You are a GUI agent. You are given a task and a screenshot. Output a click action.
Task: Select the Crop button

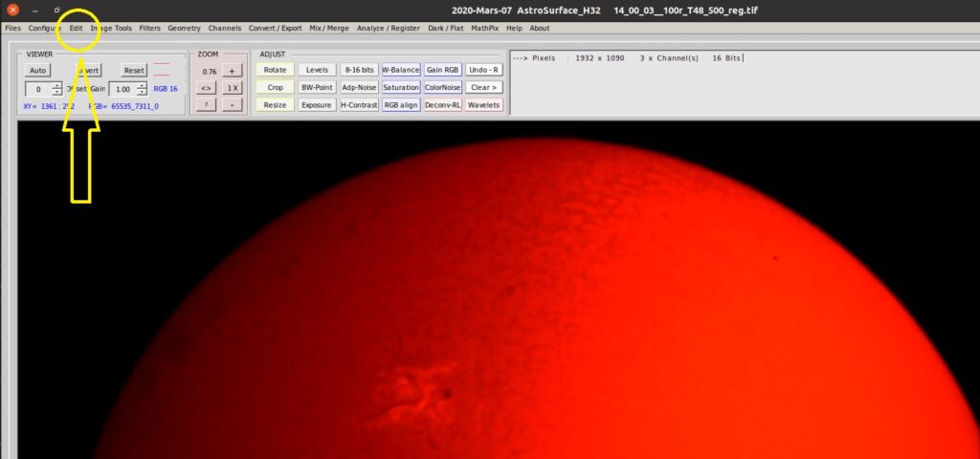pos(275,87)
